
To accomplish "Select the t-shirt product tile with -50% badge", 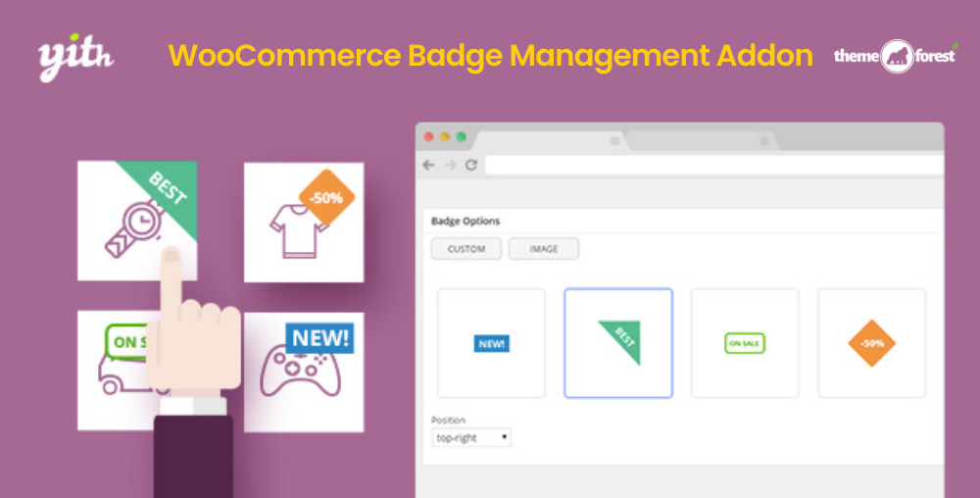I will [x=304, y=222].
